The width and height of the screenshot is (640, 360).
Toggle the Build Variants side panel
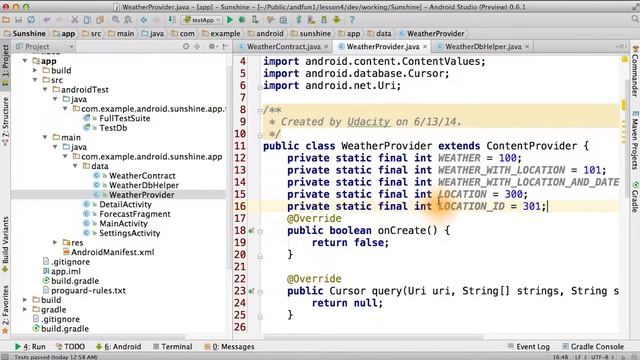pyautogui.click(x=5, y=244)
